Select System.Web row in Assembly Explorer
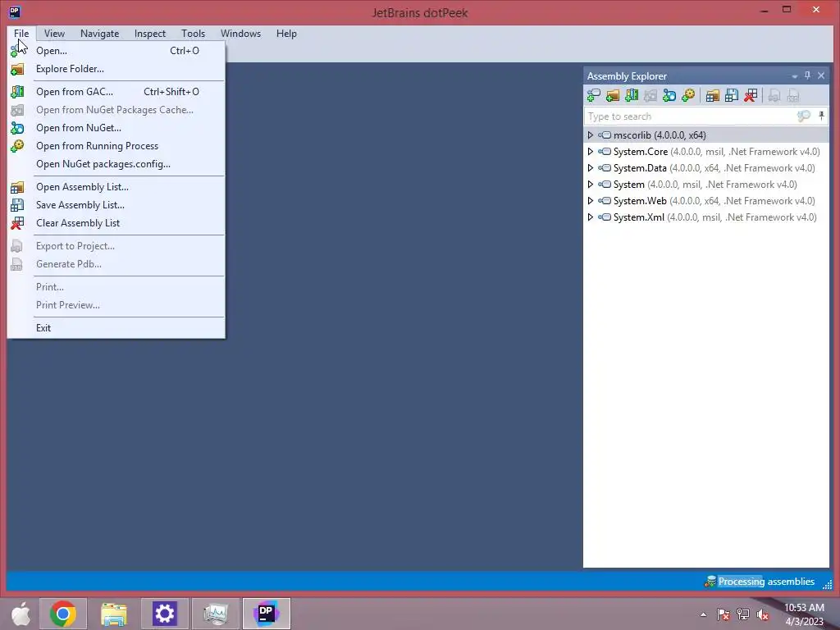840x630 pixels. click(x=706, y=201)
